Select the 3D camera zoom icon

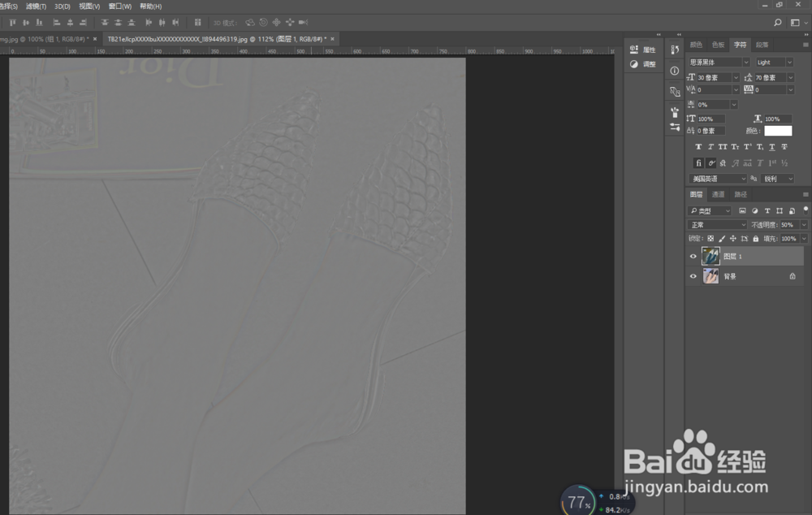click(x=304, y=22)
